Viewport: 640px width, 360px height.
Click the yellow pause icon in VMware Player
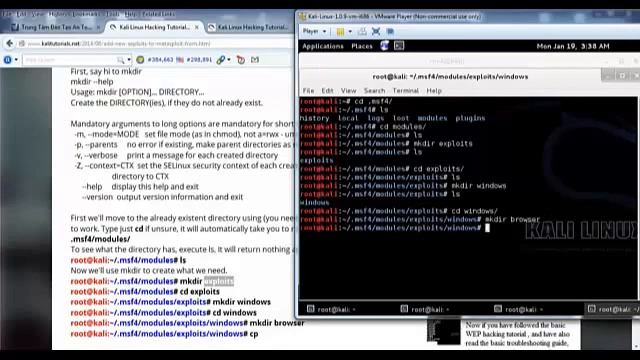tap(340, 31)
